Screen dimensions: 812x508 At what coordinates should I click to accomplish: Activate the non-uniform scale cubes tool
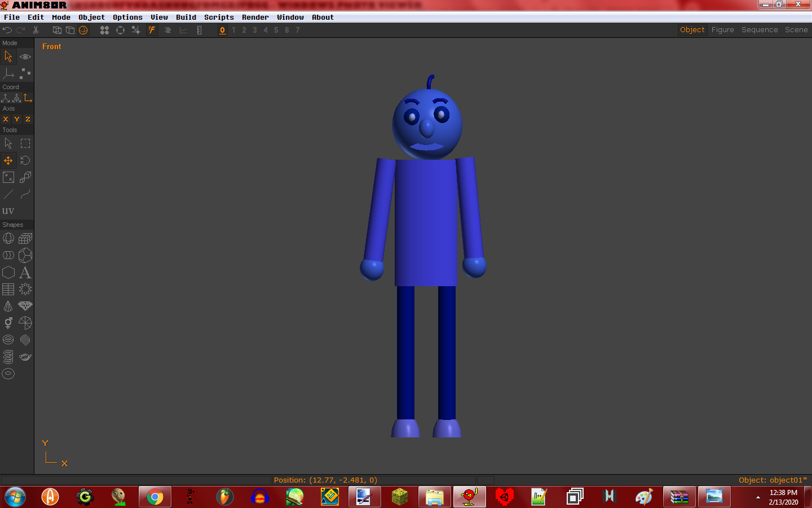(x=25, y=177)
